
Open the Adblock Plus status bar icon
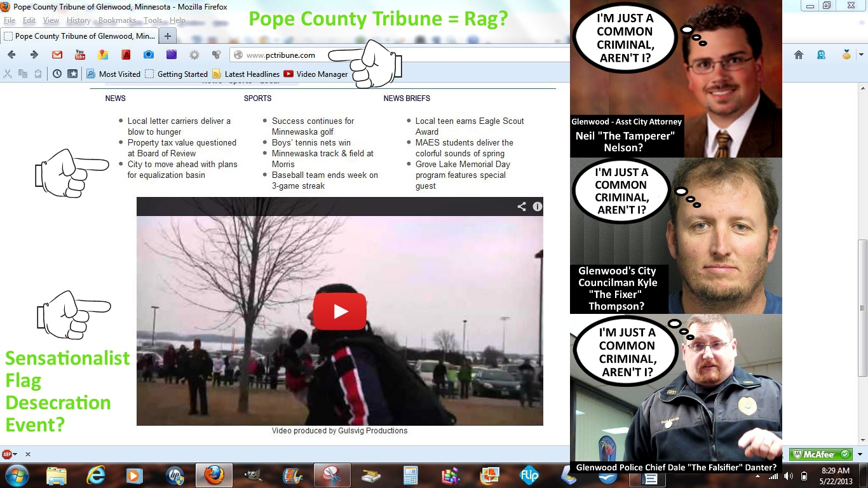click(x=8, y=454)
